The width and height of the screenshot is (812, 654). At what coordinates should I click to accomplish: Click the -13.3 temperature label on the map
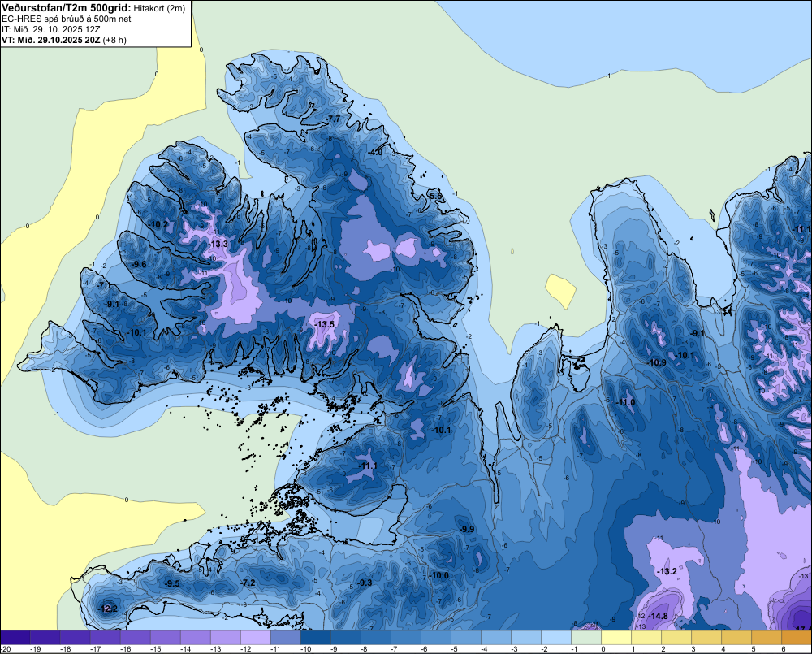click(218, 244)
